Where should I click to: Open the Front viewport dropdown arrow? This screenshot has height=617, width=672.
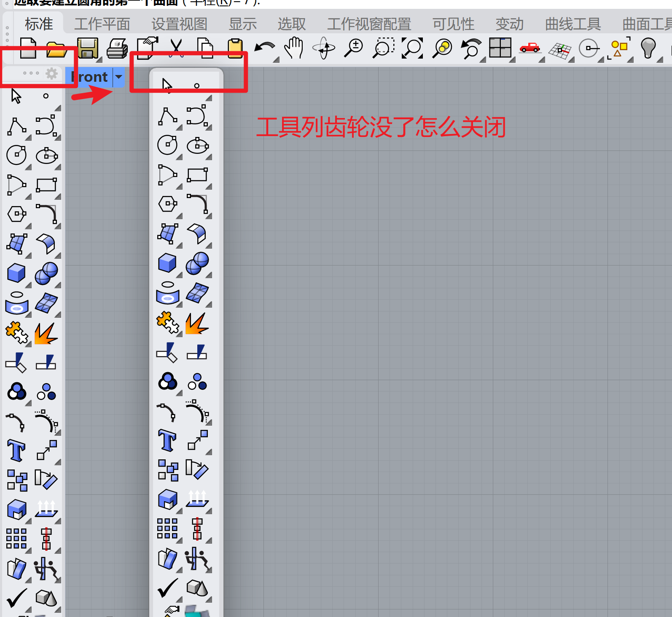click(119, 77)
